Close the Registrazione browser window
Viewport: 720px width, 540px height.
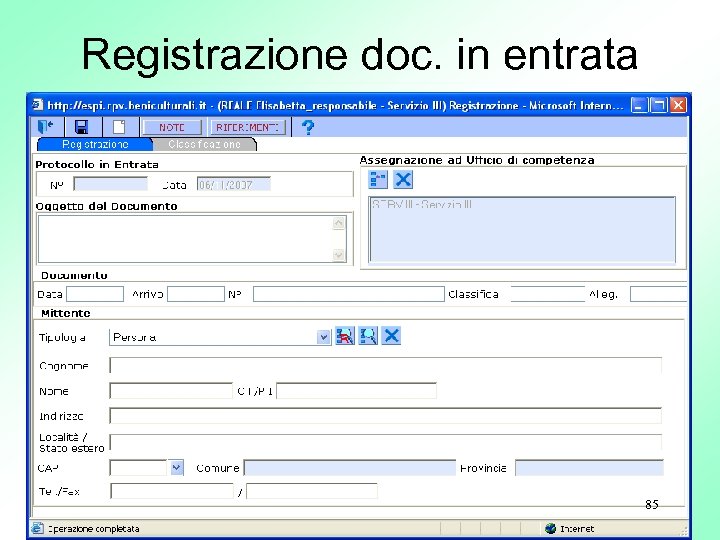tap(678, 105)
